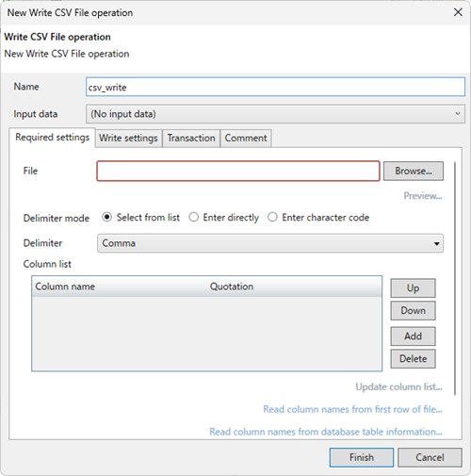This screenshot has height=476, width=471.
Task: Click the Finish button
Action: coord(362,457)
